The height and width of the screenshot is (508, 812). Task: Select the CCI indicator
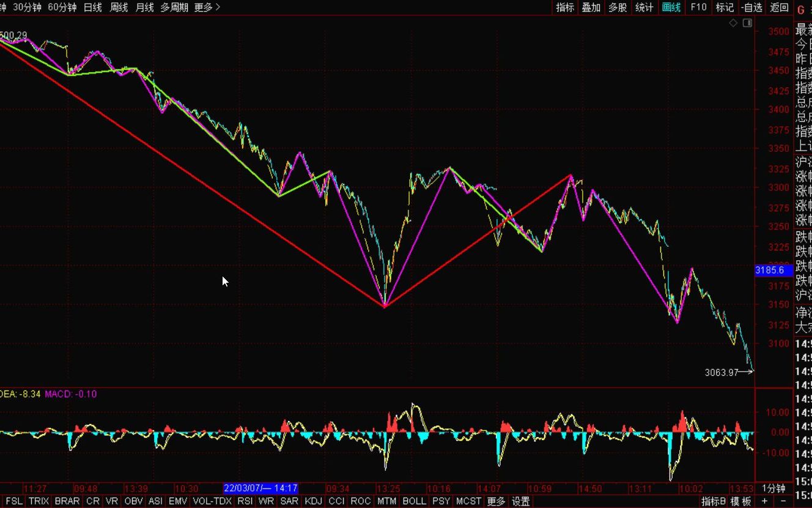(336, 501)
